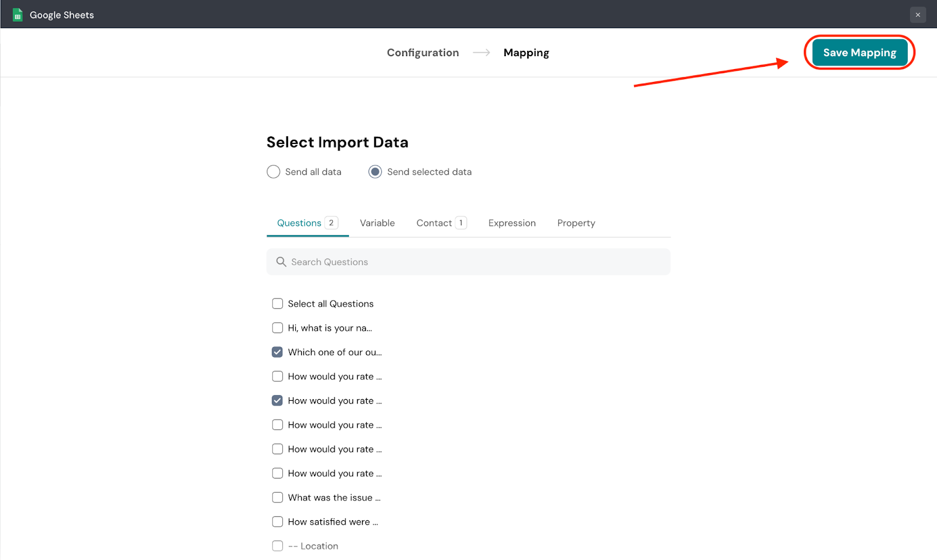
Task: Open the Expression tab
Action: tap(512, 223)
